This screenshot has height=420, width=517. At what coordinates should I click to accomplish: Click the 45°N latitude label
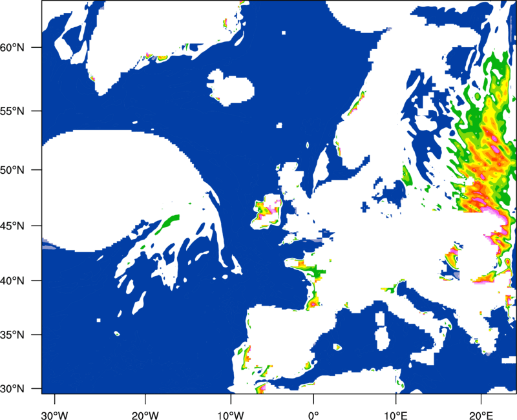coord(12,226)
